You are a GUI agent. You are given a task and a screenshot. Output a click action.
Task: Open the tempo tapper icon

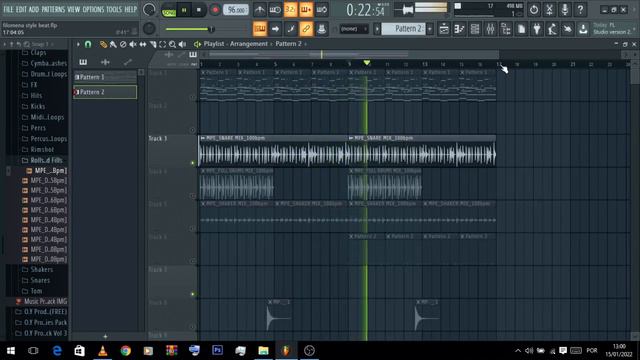552,29
